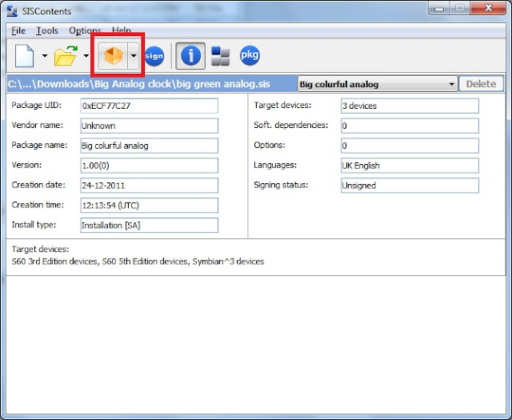
Task: Click the Vendor name field
Action: [150, 126]
